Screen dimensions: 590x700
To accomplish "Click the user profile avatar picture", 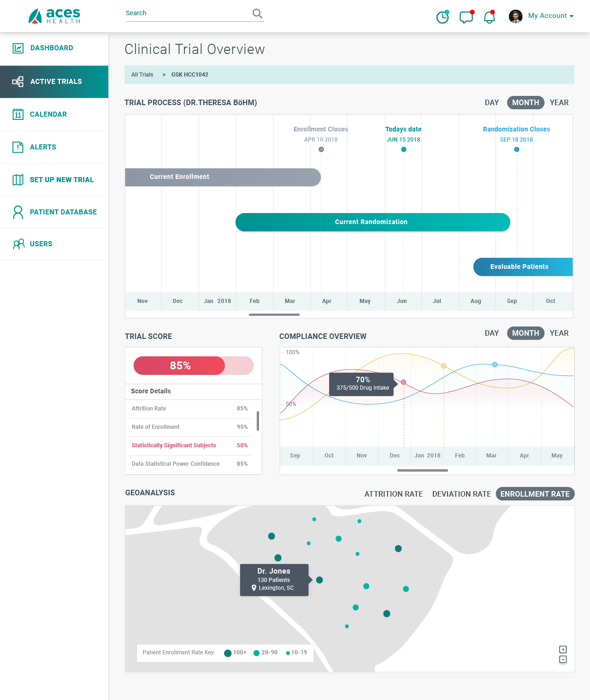I will pyautogui.click(x=515, y=16).
